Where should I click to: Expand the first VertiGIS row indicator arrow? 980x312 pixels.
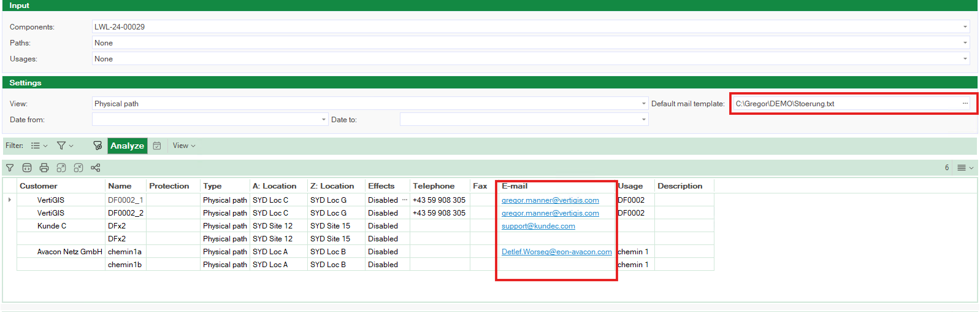[9, 200]
